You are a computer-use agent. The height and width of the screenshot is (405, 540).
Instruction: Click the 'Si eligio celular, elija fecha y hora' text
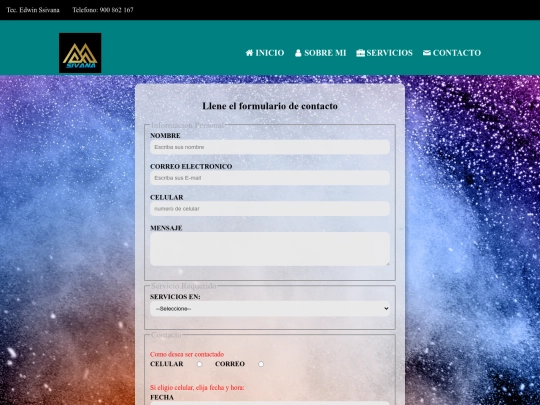coord(197,388)
